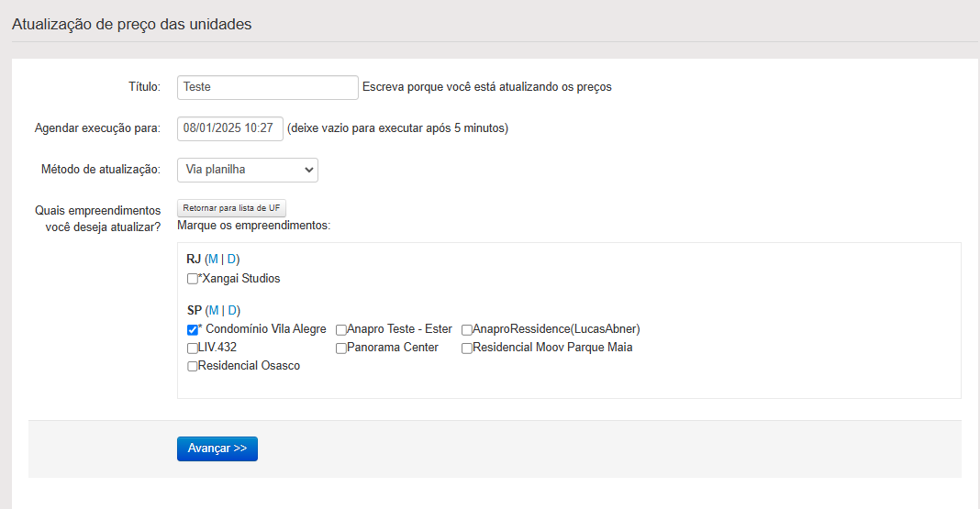980x509 pixels.
Task: Click the Agendar execução para: label
Action: tap(97, 128)
